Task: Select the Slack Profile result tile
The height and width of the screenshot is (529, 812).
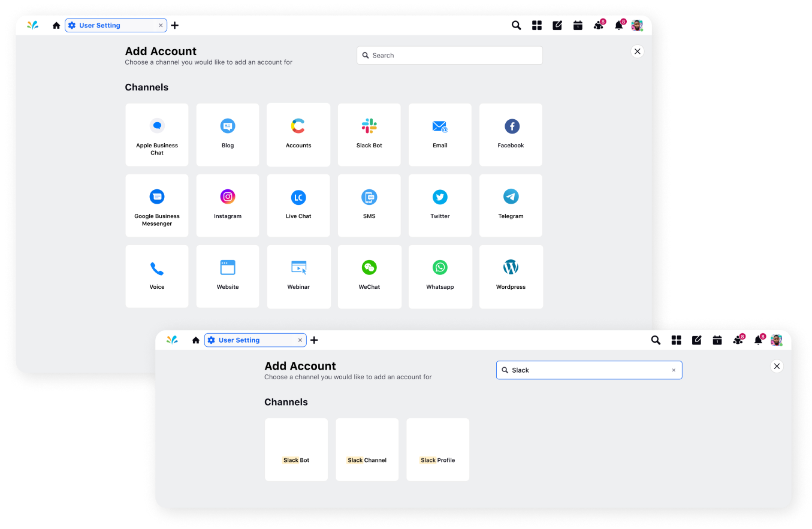Action: click(438, 450)
